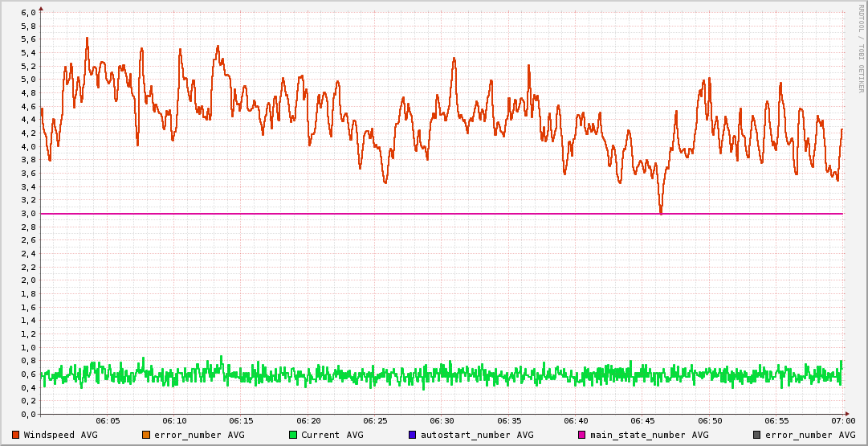868x446 pixels.
Task: Select the 3,0 value on the y-axis
Action: pos(27,214)
